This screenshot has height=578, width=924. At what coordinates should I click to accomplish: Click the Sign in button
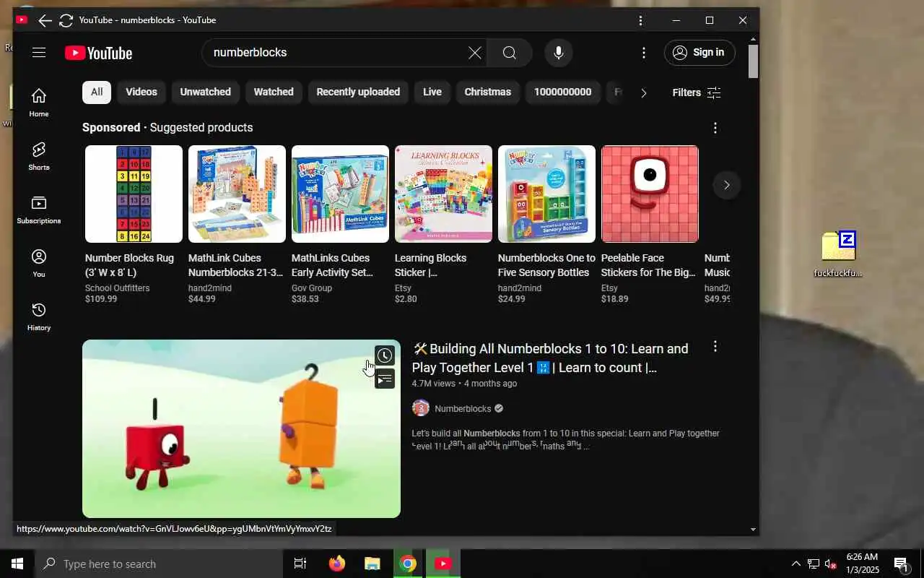pos(699,53)
